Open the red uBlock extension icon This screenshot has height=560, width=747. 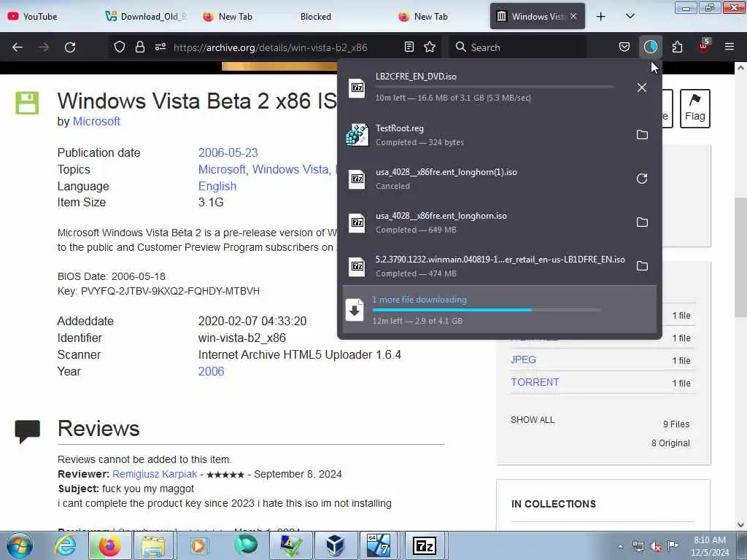tap(704, 46)
